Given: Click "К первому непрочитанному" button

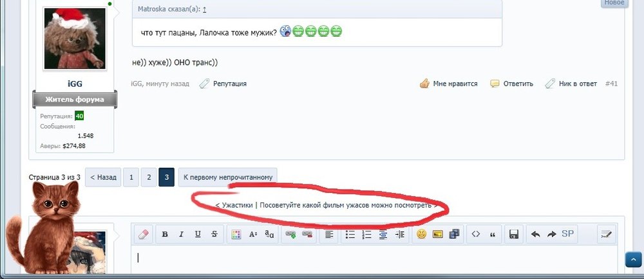Looking at the screenshot, I should pyautogui.click(x=227, y=177).
